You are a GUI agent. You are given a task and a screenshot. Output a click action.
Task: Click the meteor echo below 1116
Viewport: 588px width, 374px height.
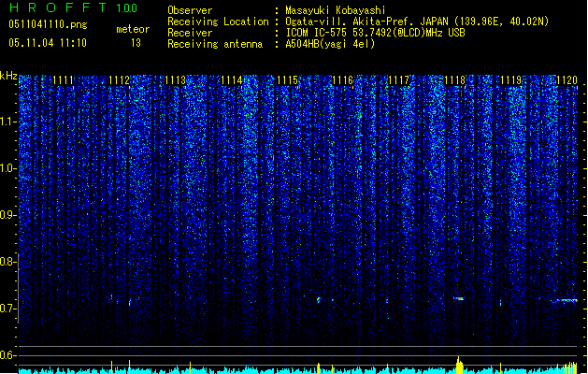[319, 300]
